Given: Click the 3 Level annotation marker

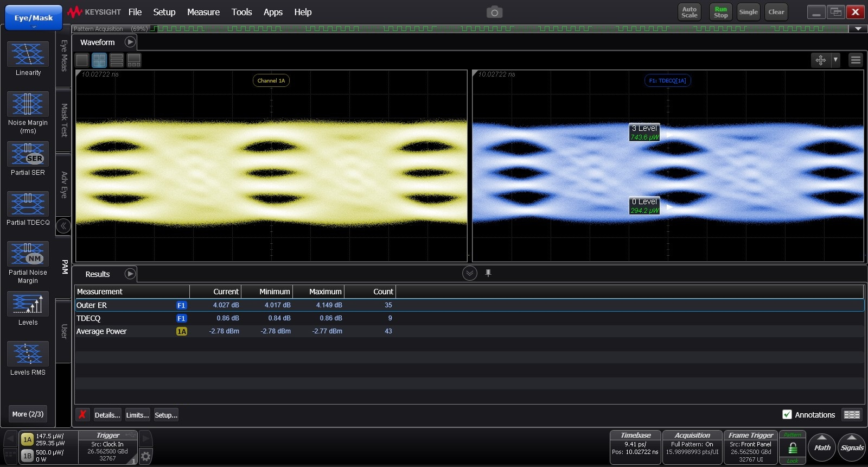Looking at the screenshot, I should pyautogui.click(x=644, y=132).
